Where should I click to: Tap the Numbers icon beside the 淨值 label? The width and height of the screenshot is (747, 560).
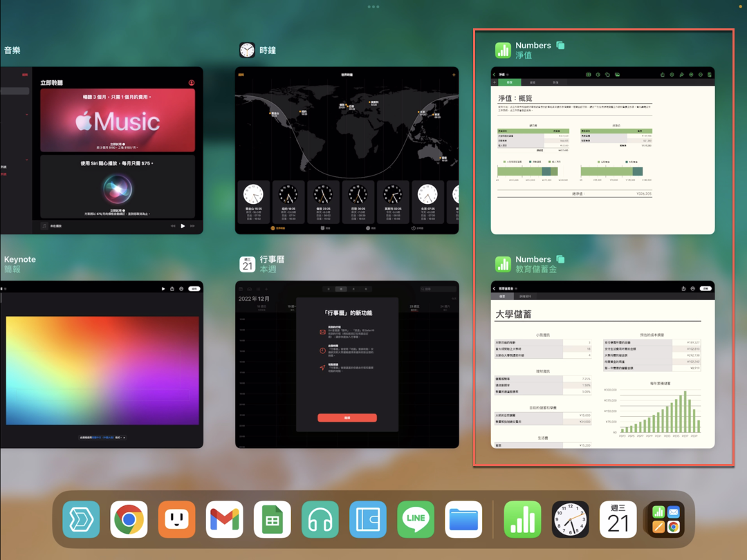[x=503, y=50]
